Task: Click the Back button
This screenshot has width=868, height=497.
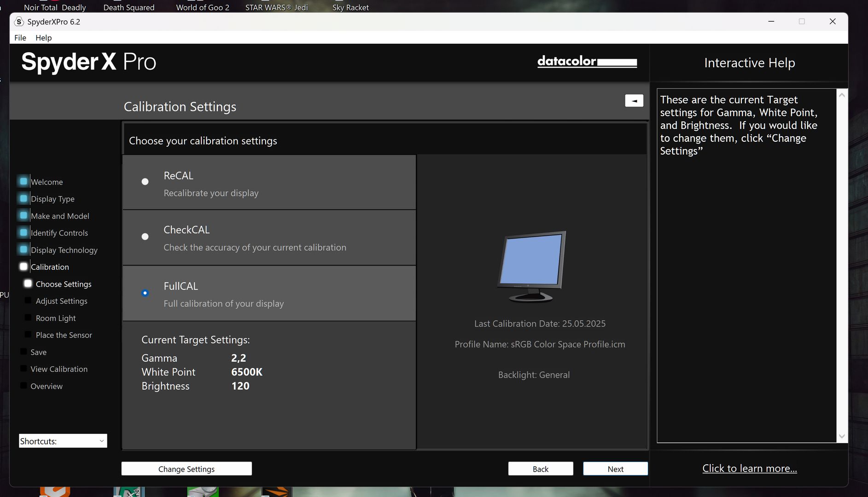Action: (541, 469)
